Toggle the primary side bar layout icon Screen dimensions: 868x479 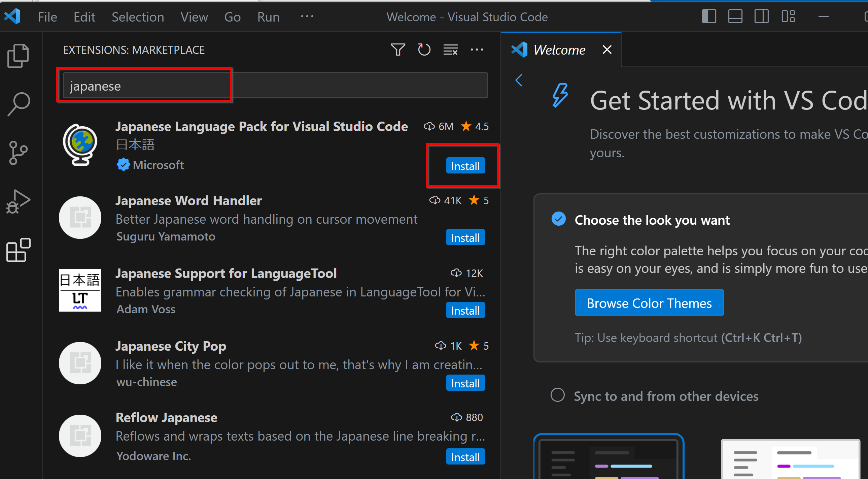tap(709, 17)
